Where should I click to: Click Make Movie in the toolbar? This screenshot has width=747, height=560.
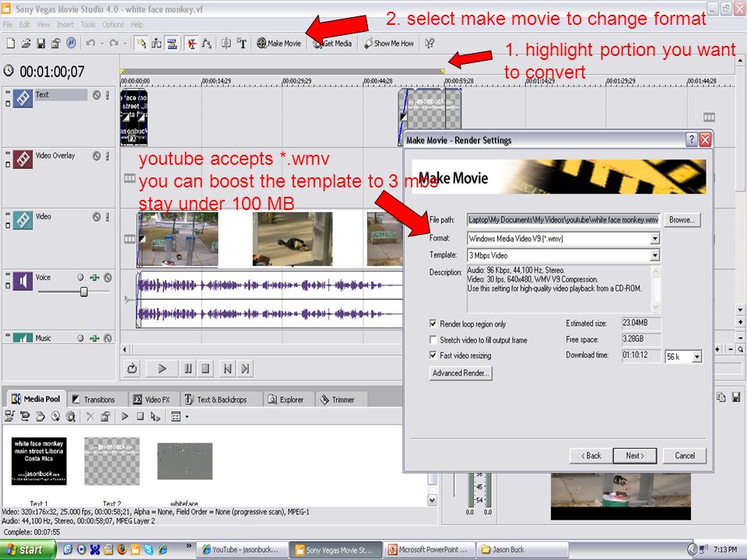pos(279,44)
